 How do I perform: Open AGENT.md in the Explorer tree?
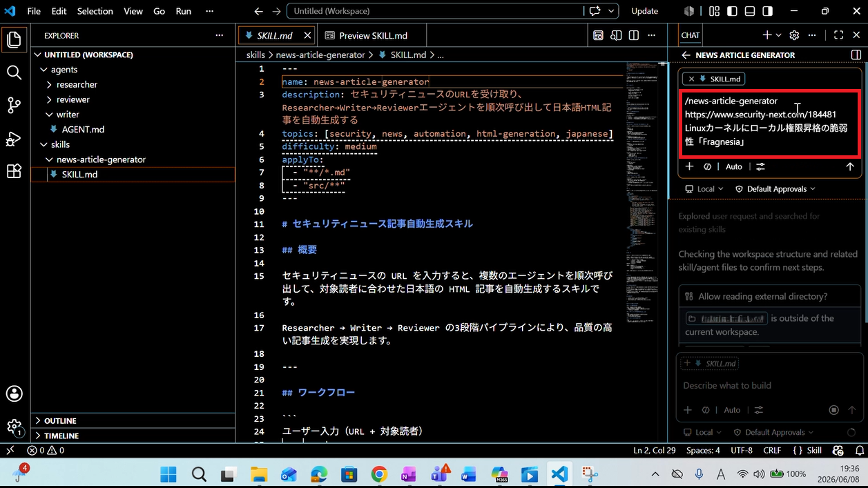coord(83,130)
